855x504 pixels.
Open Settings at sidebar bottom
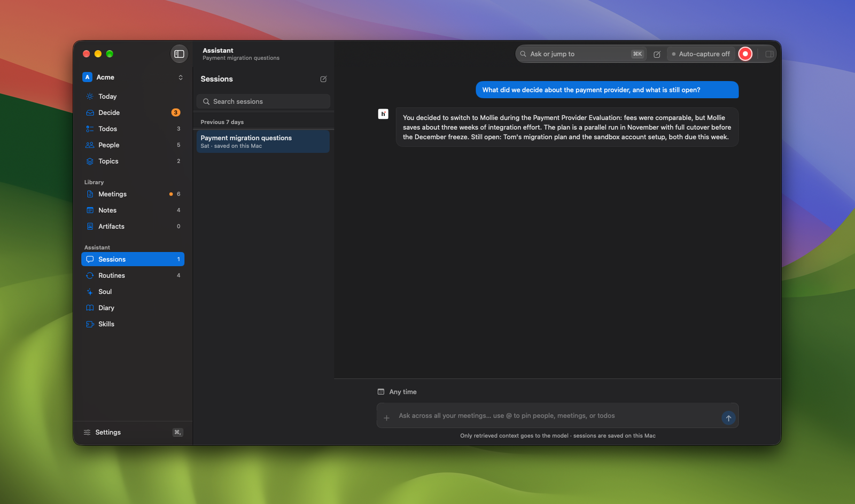133,432
